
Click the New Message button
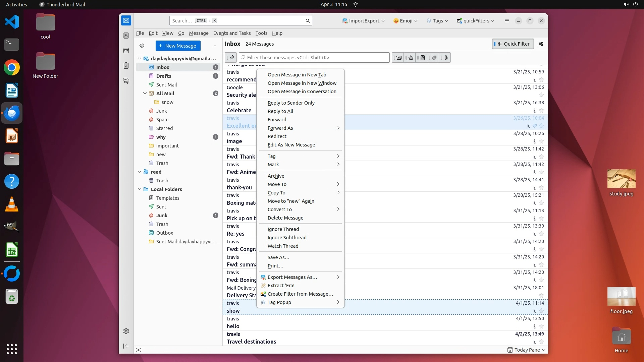[178, 46]
